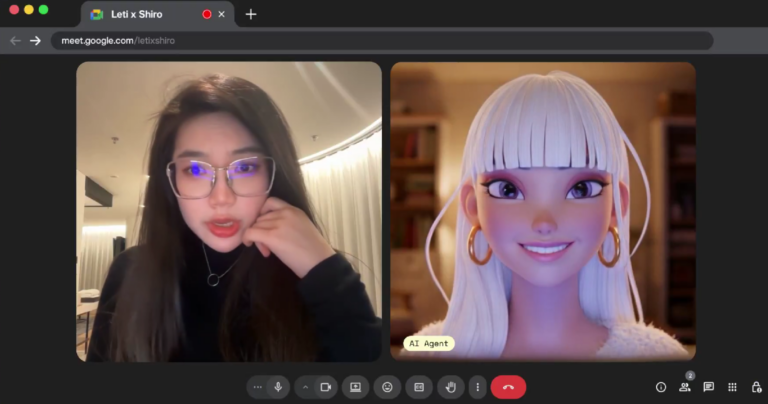
Task: Close the Leti x Shiro tab
Action: pos(221,14)
